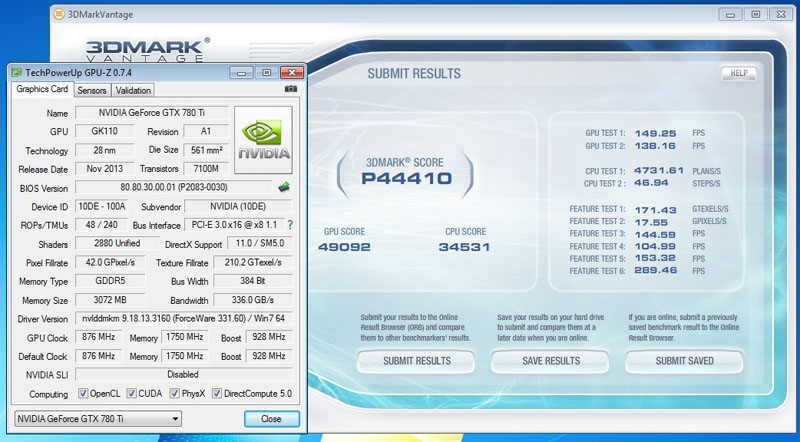The height and width of the screenshot is (442, 800).
Task: Click the SAVE RESULTS button
Action: (x=551, y=361)
